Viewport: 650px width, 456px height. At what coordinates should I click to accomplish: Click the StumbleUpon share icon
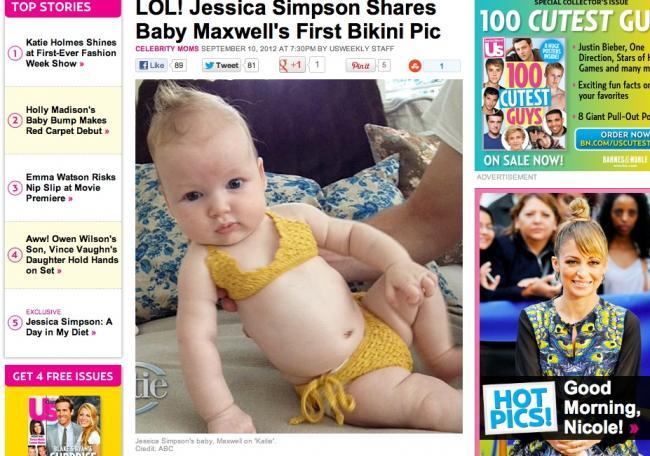415,65
